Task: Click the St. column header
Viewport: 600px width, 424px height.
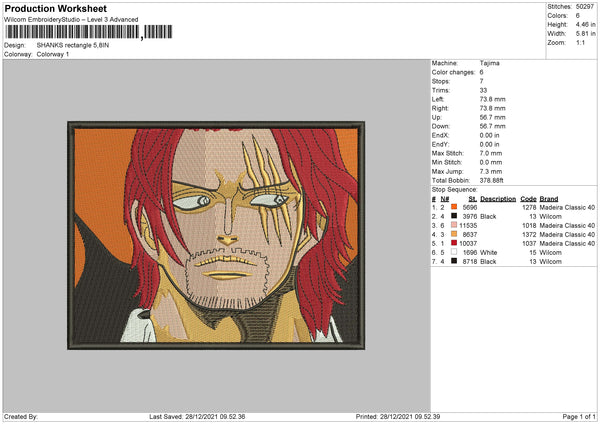Action: click(x=473, y=199)
